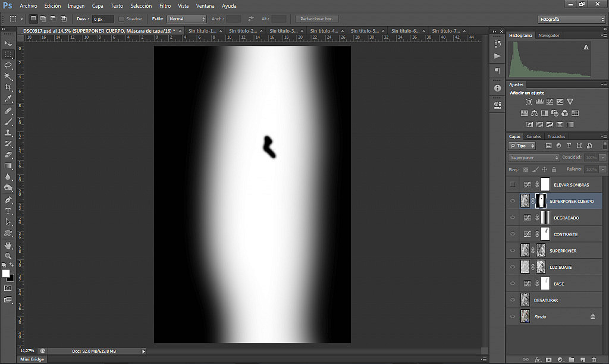Select the Brush tool
The width and height of the screenshot is (609, 364).
click(8, 122)
